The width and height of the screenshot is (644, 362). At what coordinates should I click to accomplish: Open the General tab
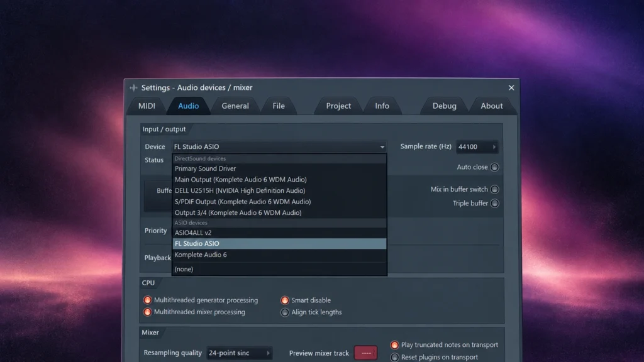click(235, 106)
